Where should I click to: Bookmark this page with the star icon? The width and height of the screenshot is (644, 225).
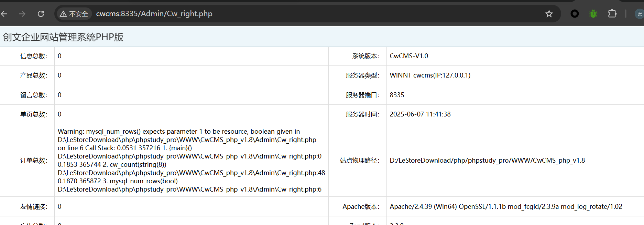[549, 14]
